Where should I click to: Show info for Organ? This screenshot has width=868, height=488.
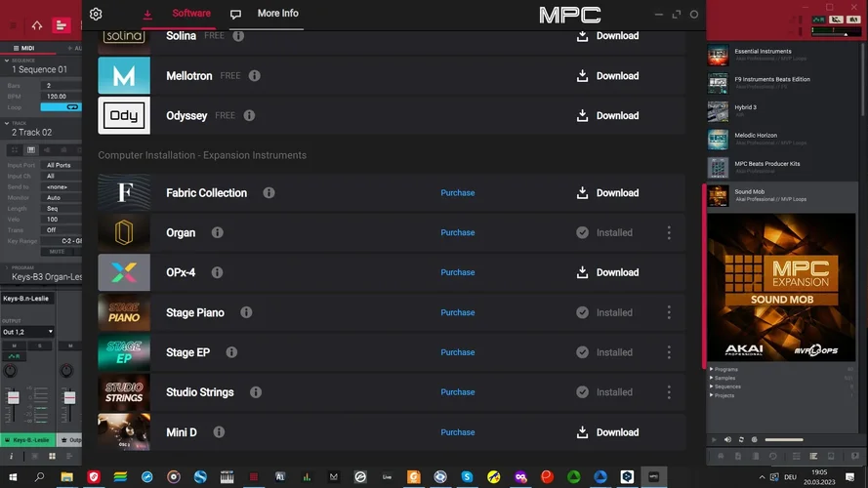point(217,233)
